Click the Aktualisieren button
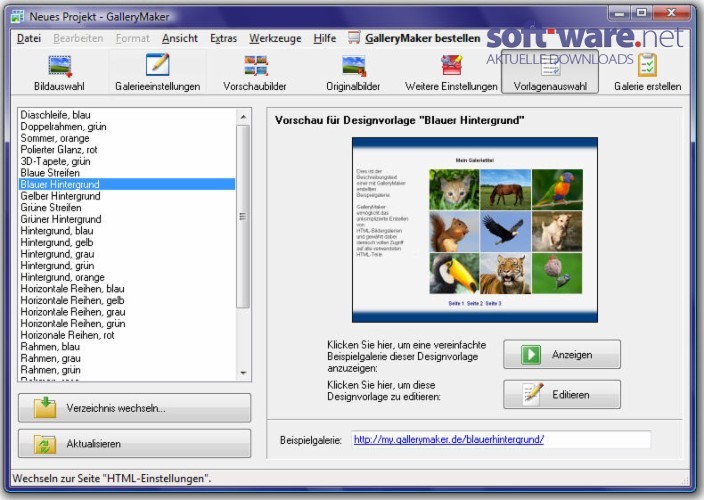 (134, 443)
